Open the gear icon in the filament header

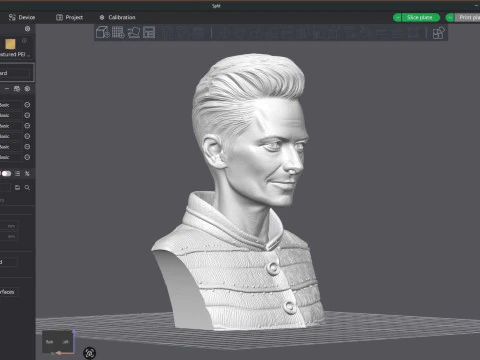pyautogui.click(x=27, y=89)
